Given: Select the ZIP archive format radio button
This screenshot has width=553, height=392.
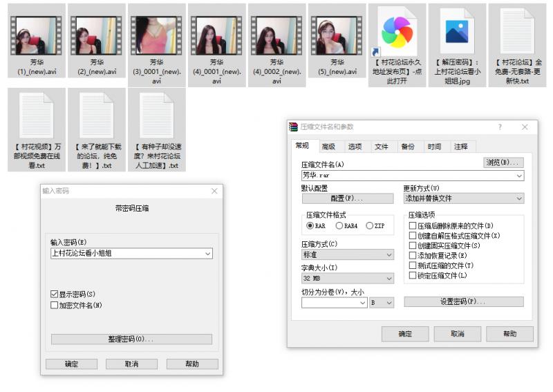Looking at the screenshot, I should click(x=370, y=226).
